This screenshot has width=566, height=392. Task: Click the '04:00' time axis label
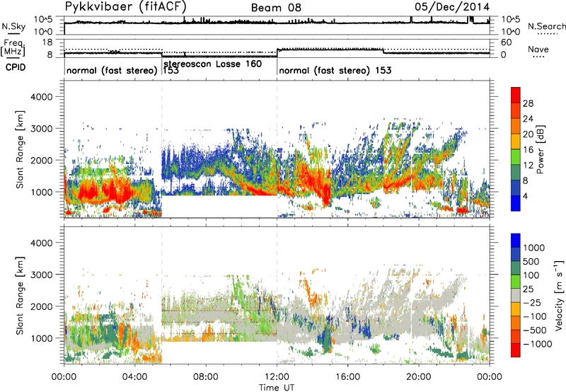[135, 377]
